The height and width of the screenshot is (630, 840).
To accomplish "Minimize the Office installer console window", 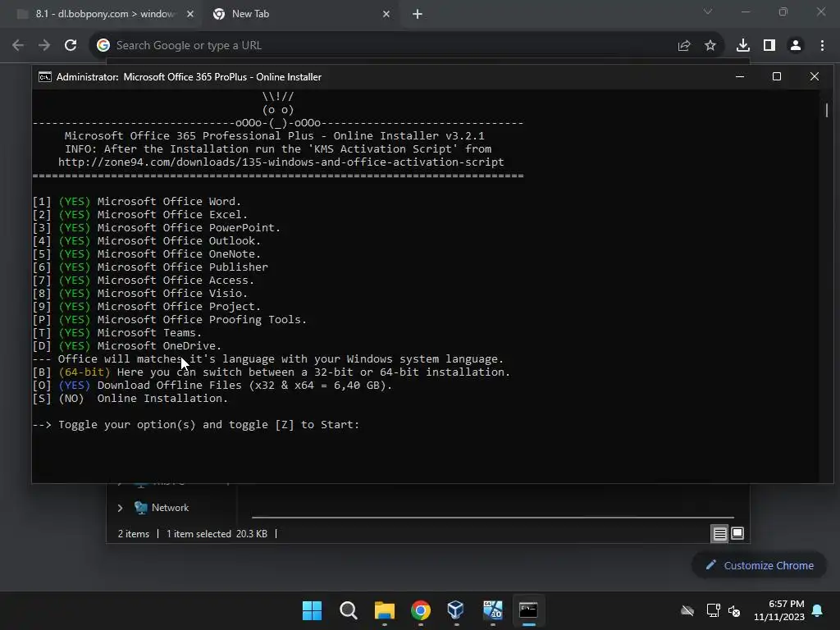I will click(740, 76).
